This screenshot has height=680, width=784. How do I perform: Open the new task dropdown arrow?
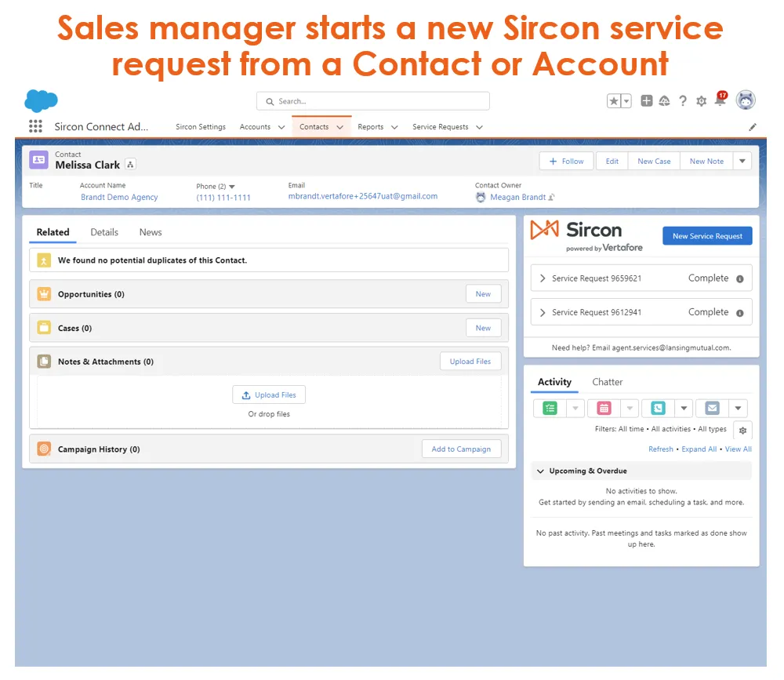point(575,409)
